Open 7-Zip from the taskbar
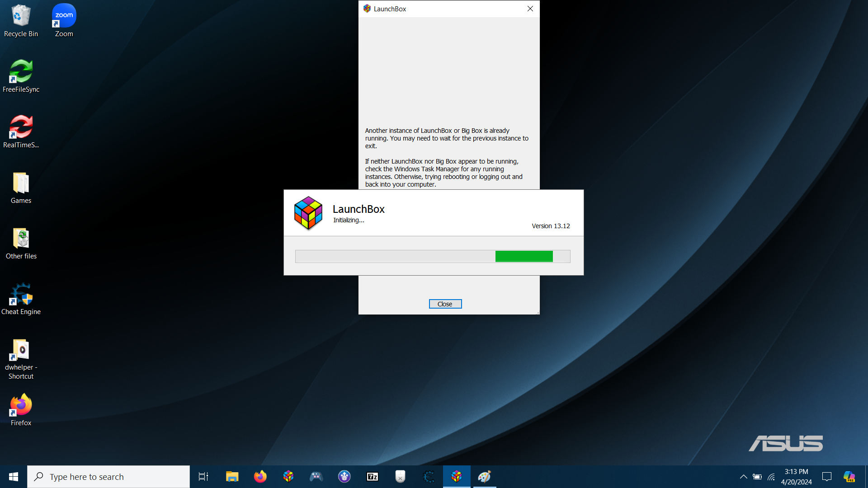This screenshot has height=488, width=868. 373,477
